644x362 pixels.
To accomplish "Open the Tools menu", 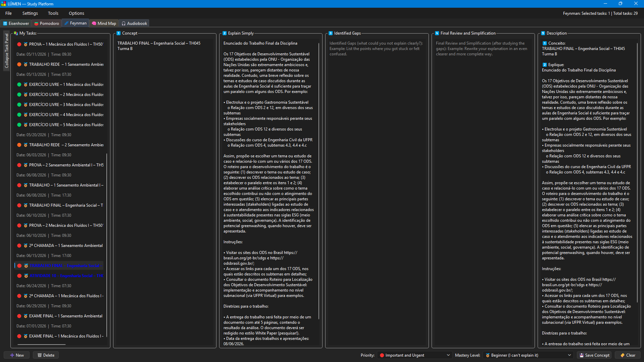I will tap(53, 13).
